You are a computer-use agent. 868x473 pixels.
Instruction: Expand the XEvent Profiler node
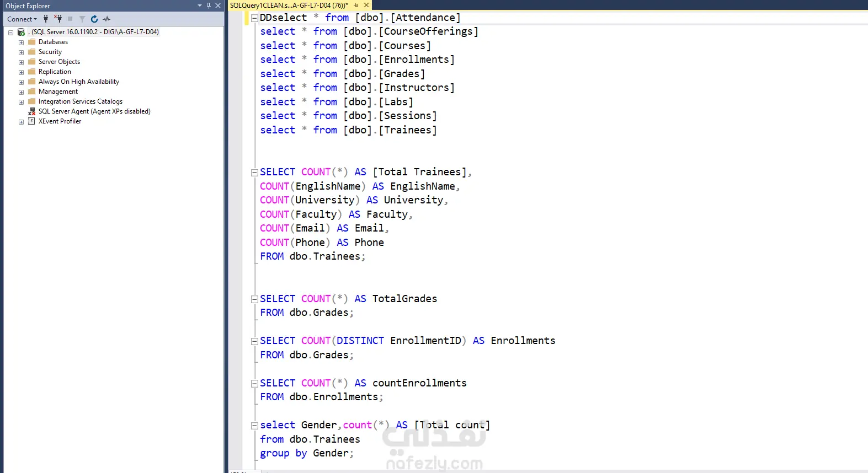[21, 122]
